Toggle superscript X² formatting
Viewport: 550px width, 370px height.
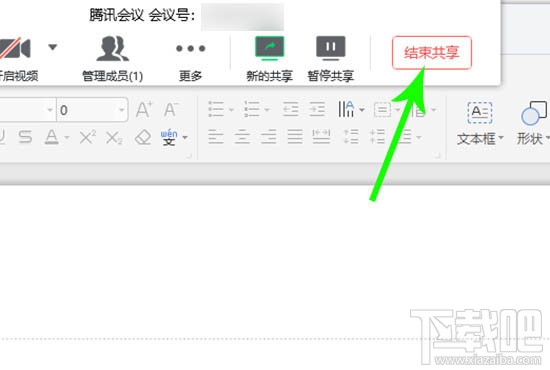coord(87,137)
